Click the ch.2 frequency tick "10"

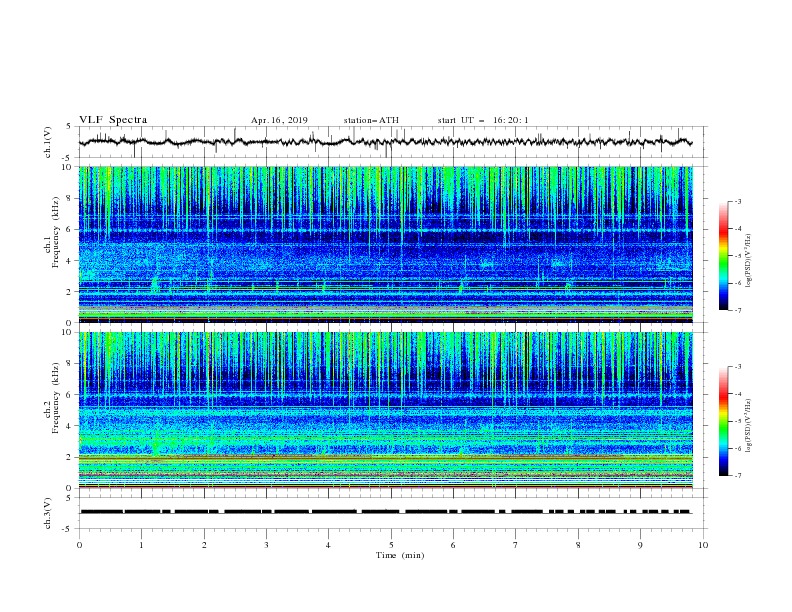click(69, 332)
